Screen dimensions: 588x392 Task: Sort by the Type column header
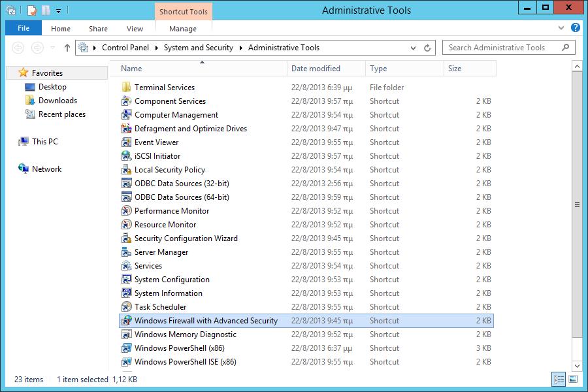404,69
